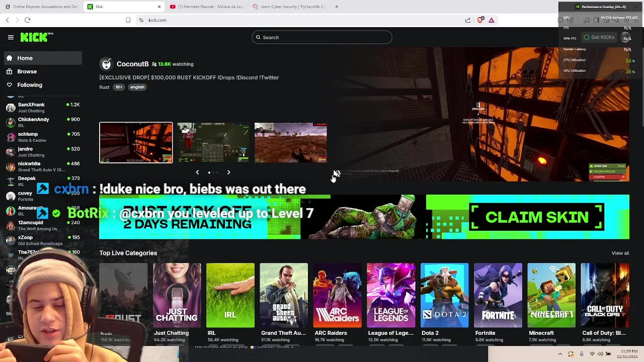Click View all categories link

(x=620, y=253)
